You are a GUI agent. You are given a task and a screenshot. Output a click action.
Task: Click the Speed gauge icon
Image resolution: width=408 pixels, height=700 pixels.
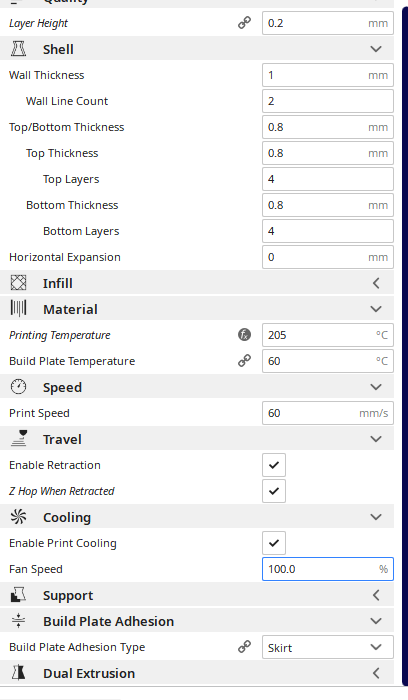coord(18,387)
